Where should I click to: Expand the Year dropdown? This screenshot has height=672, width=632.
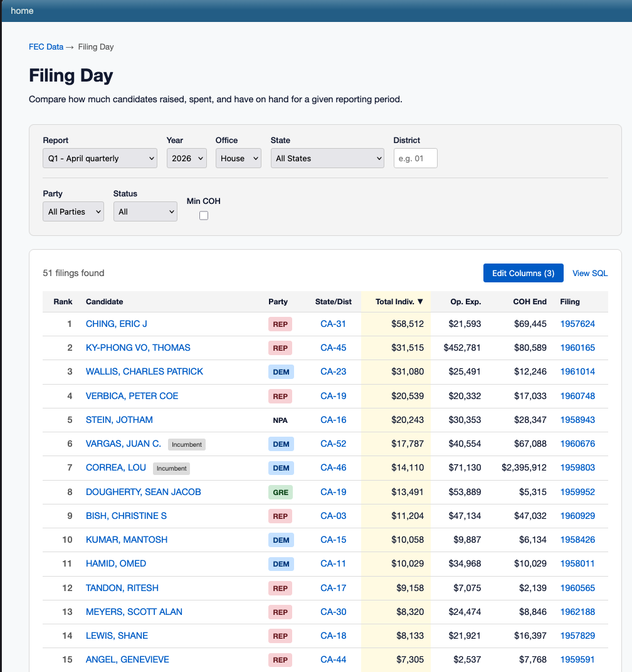click(x=186, y=159)
